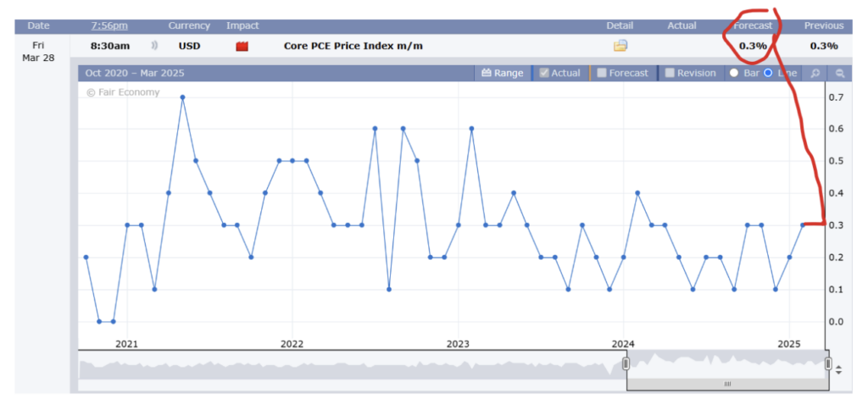Enable the Forecast series checkbox
The height and width of the screenshot is (410, 868).
(x=602, y=73)
